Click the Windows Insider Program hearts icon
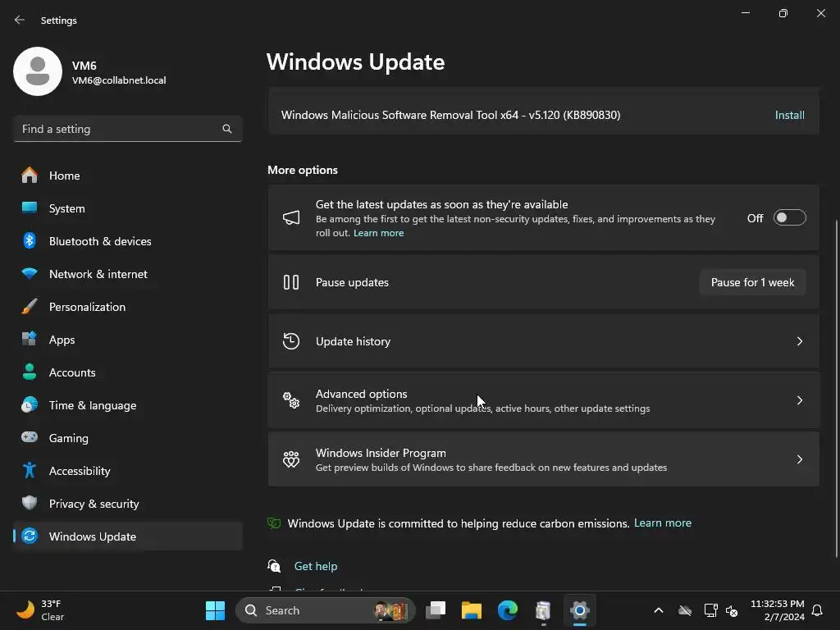Screen dimensions: 840x630 point(291,459)
